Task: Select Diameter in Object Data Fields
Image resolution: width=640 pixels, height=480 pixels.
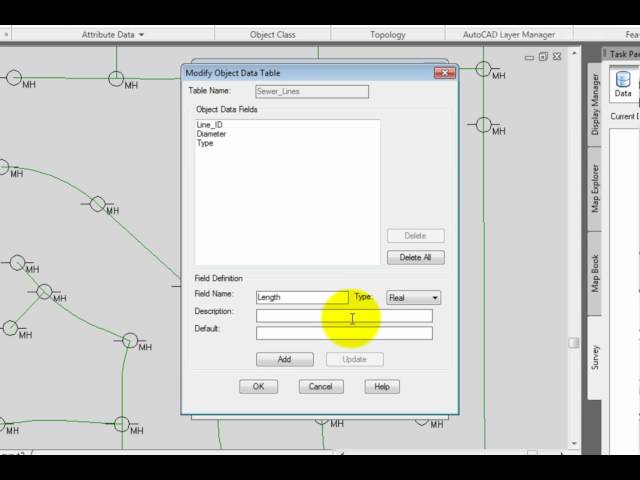Action: [211, 134]
